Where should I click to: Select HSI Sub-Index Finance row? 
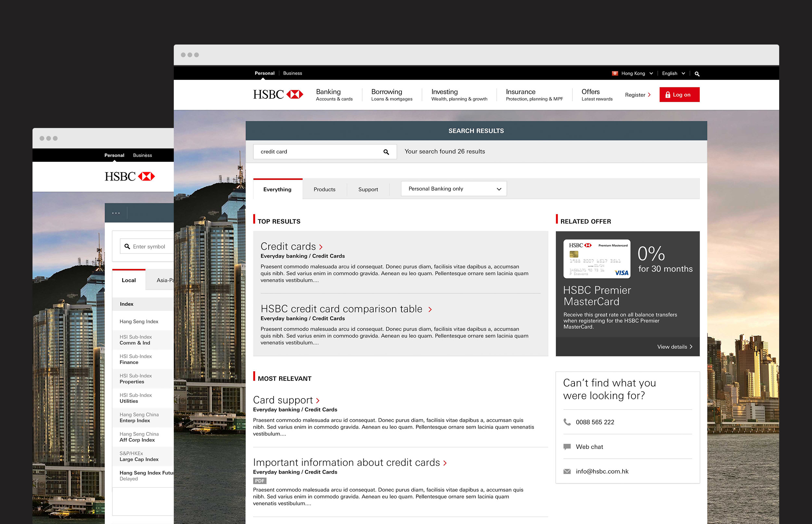point(143,359)
